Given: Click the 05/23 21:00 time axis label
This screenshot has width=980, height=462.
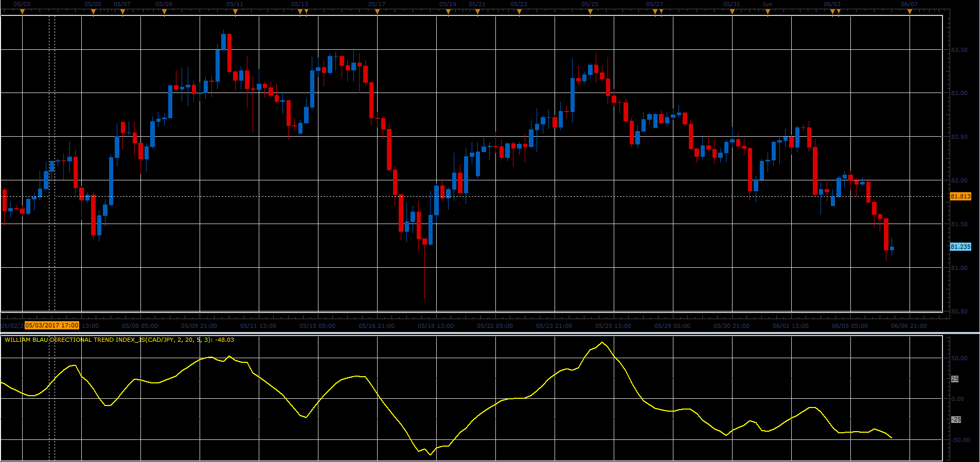Looking at the screenshot, I should [554, 326].
